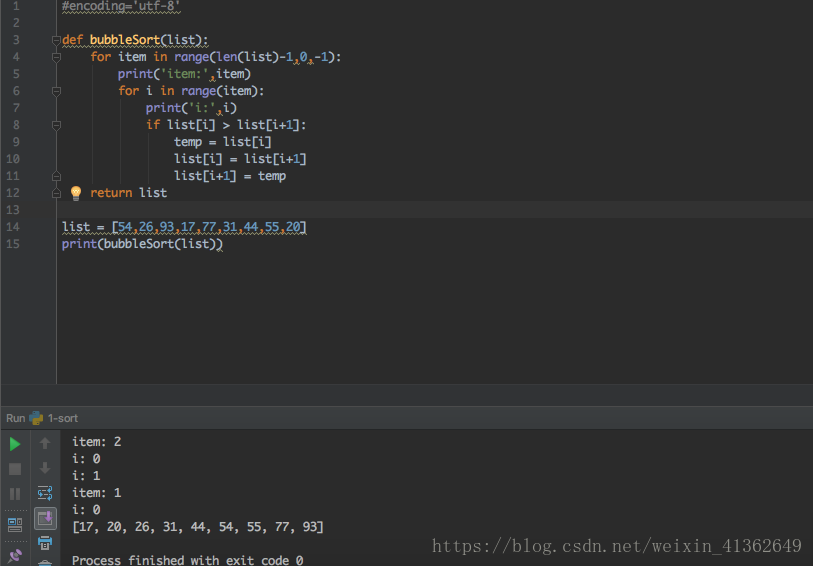The image size is (813, 566).
Task: Click line number 5 in the gutter
Action: coord(16,74)
